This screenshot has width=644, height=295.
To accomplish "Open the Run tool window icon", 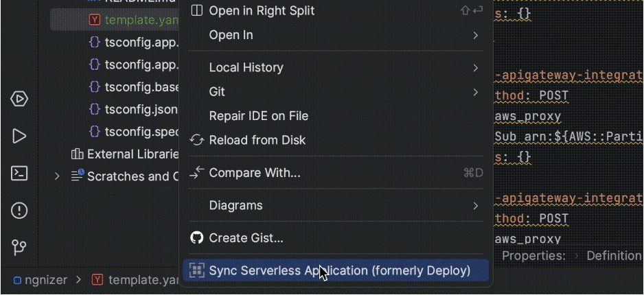I will (19, 136).
